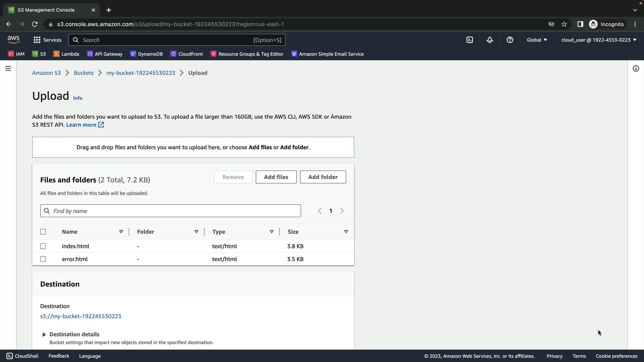Open the help question mark menu
The width and height of the screenshot is (644, 362).
[510, 40]
